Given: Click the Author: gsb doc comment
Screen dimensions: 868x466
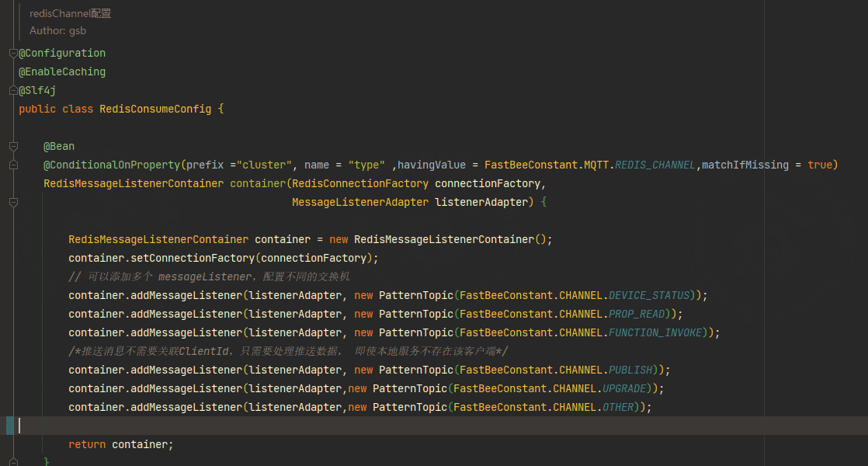Looking at the screenshot, I should click(57, 31).
